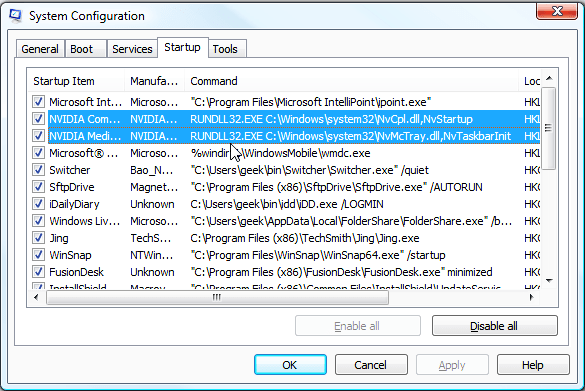Click the Magnet... manufacturer cell

click(x=154, y=187)
